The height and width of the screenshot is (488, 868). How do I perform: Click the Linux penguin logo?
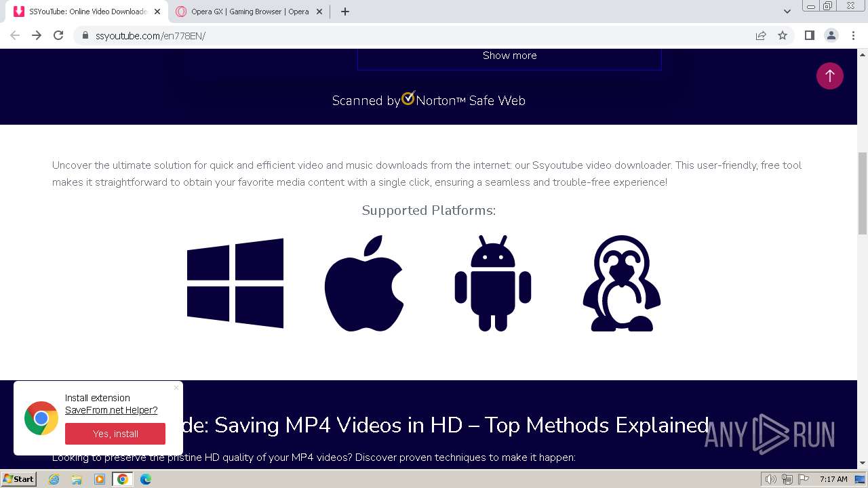pyautogui.click(x=622, y=283)
